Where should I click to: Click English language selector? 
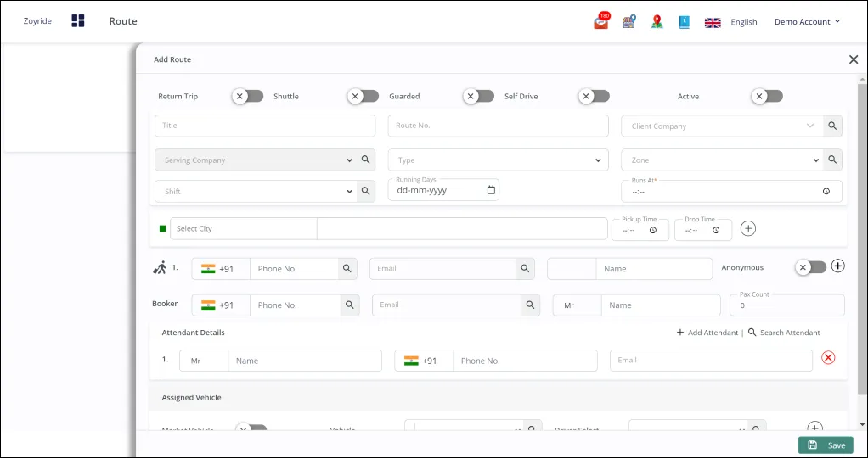click(743, 22)
